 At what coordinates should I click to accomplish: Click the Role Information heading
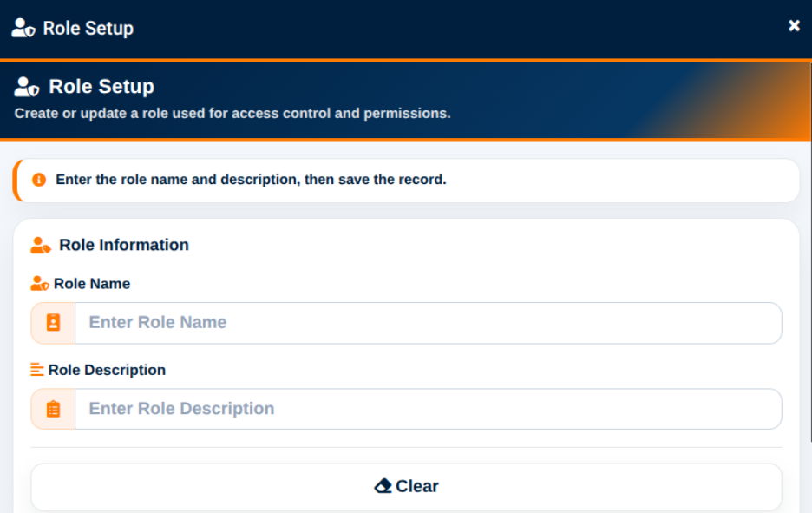pos(124,245)
